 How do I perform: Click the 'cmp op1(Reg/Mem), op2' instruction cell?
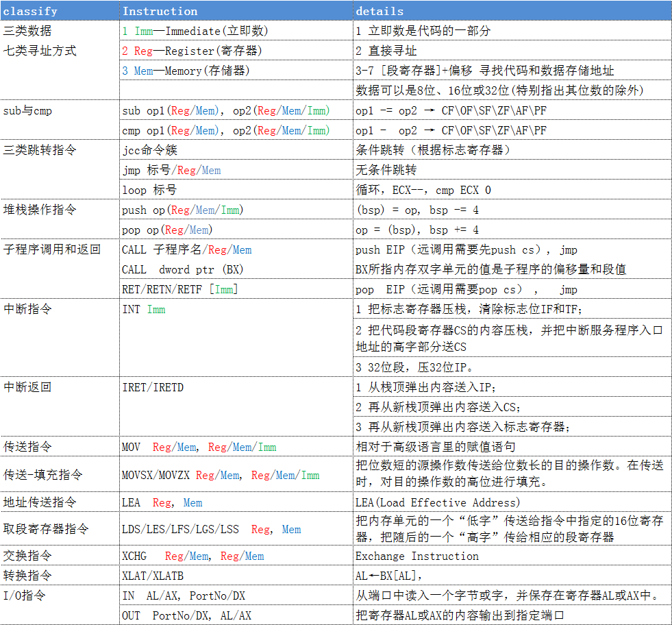[236, 130]
